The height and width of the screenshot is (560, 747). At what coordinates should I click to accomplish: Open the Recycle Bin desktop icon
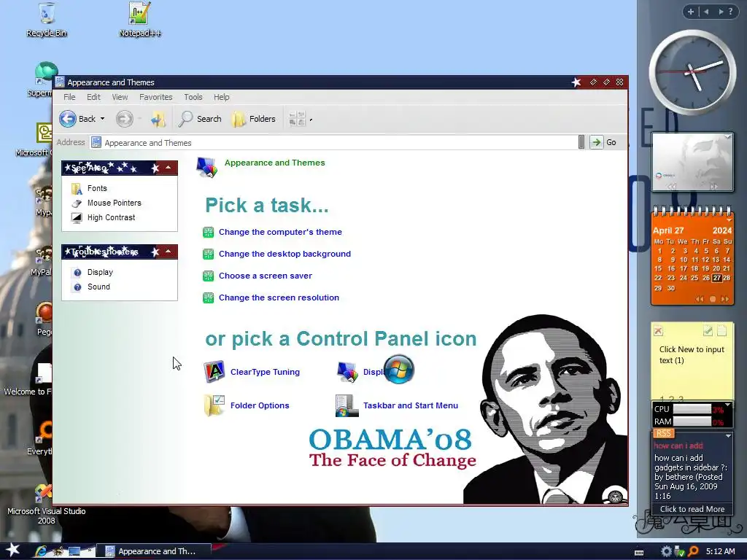click(x=46, y=20)
